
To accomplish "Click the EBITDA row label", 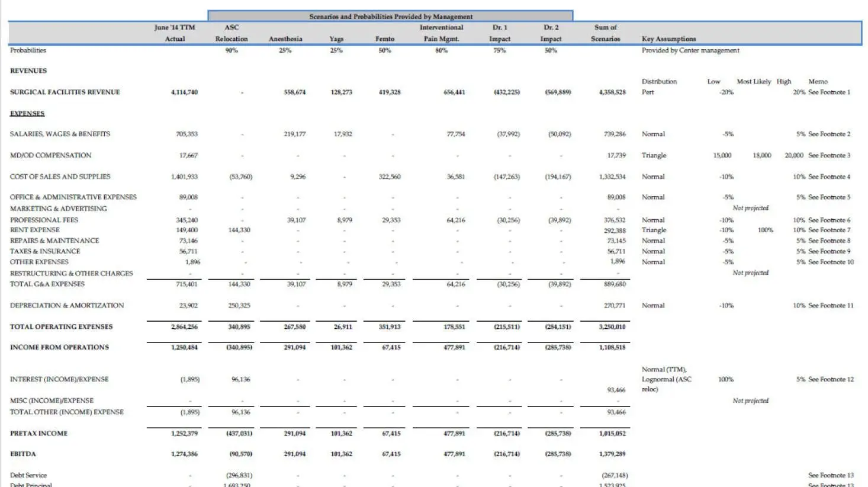I will tap(23, 454).
